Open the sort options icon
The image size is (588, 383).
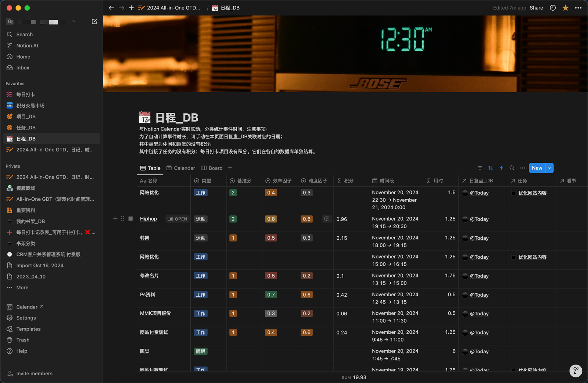click(x=490, y=168)
